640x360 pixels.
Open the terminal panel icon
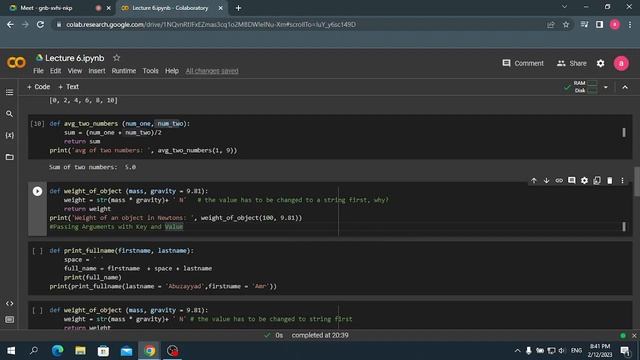9,320
